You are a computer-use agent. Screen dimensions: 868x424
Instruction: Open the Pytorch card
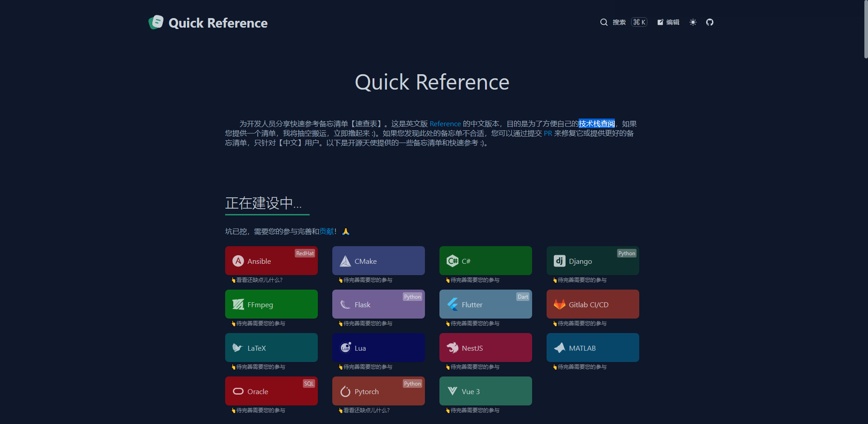(x=378, y=391)
